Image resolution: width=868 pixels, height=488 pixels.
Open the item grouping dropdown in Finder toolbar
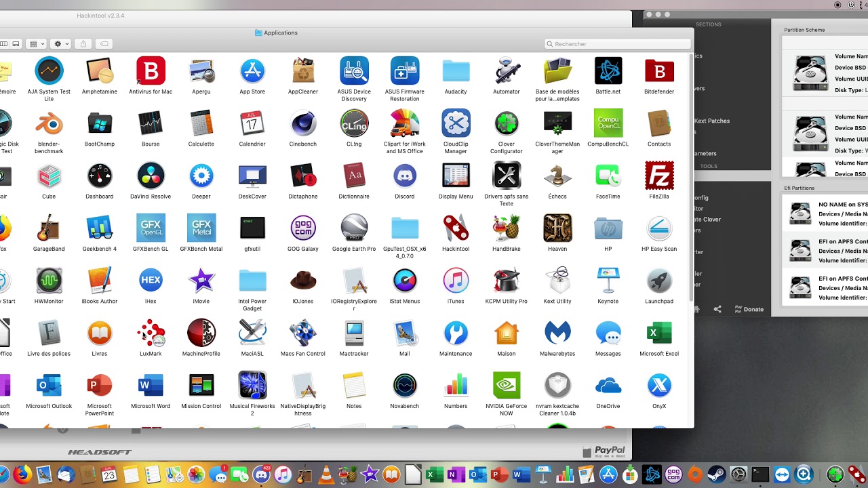pyautogui.click(x=37, y=43)
